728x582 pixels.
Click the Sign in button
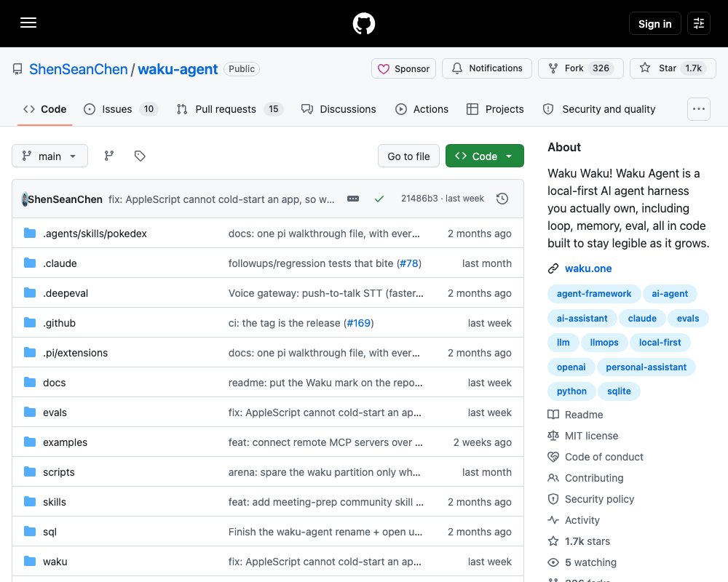click(654, 24)
